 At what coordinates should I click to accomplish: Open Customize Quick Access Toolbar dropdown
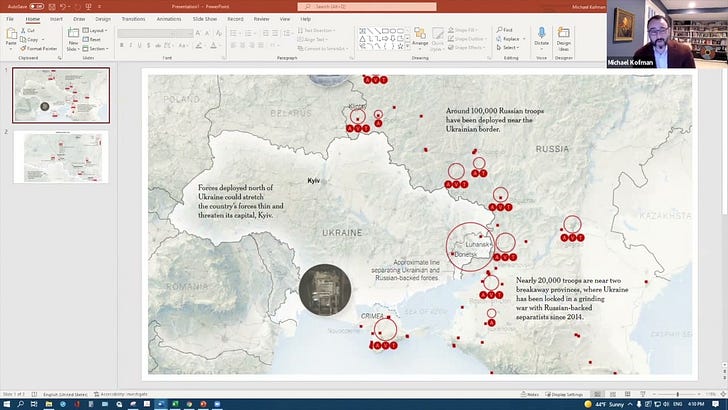click(99, 7)
